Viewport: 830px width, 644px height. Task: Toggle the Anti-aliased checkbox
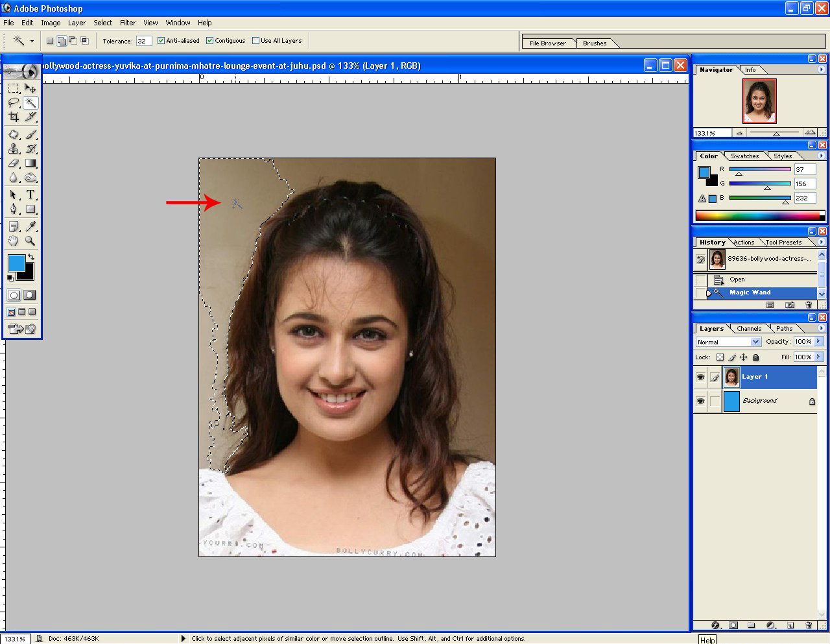[161, 41]
